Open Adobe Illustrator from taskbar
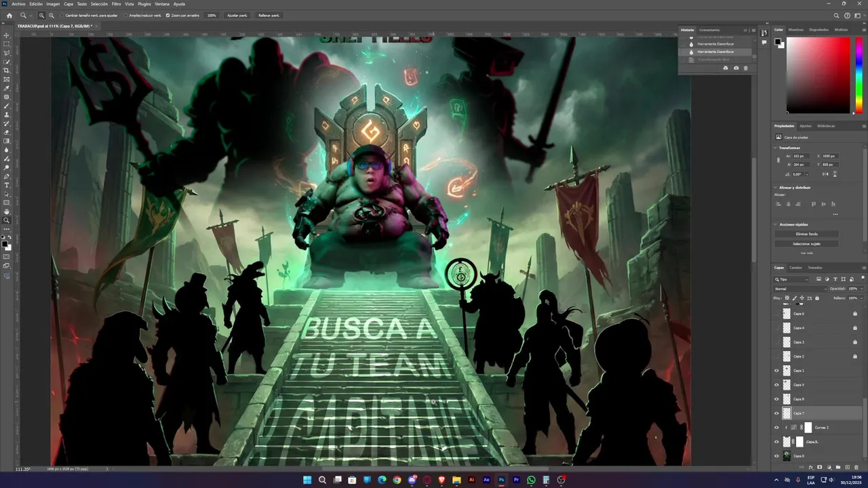Image resolution: width=868 pixels, height=488 pixels. tap(471, 480)
